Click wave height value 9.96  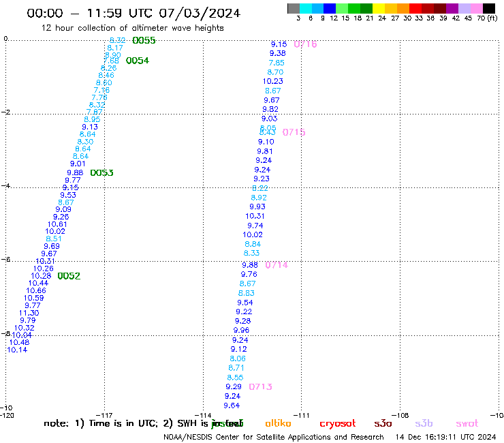(x=241, y=331)
